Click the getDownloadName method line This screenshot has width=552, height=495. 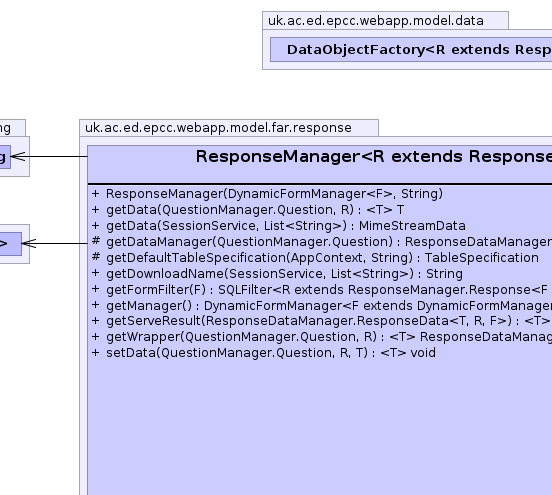[284, 274]
